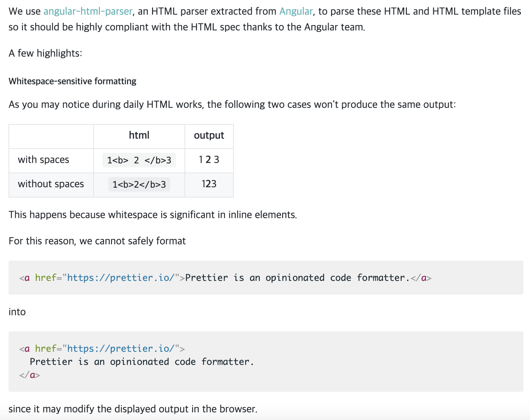This screenshot has height=420, width=530.
Task: Select the 'without spaces' row label
Action: [51, 184]
